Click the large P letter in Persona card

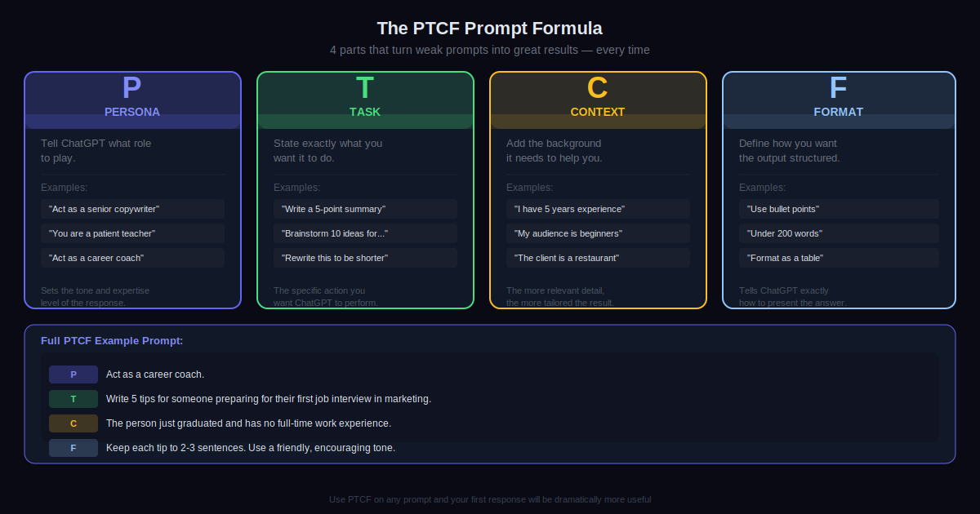tap(131, 88)
